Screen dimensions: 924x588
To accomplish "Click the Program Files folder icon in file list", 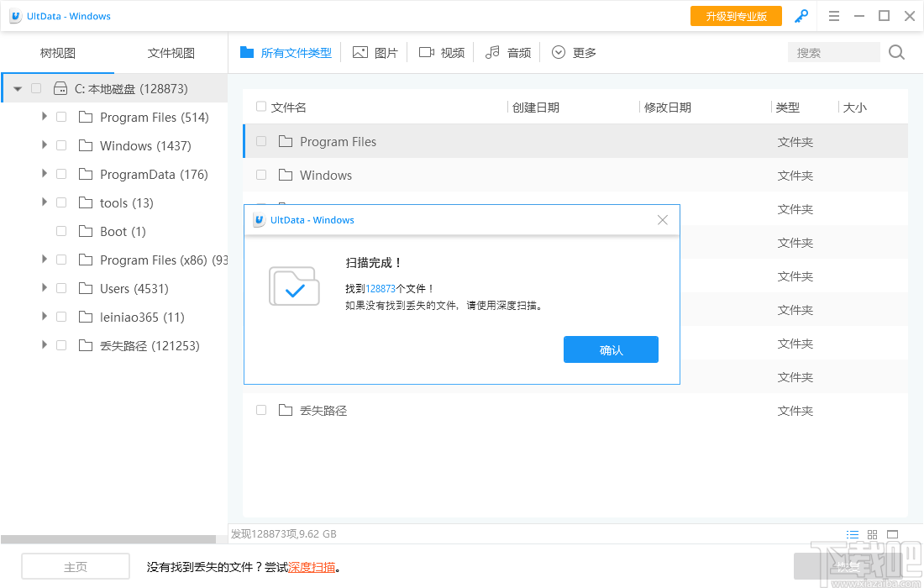I will [x=286, y=141].
